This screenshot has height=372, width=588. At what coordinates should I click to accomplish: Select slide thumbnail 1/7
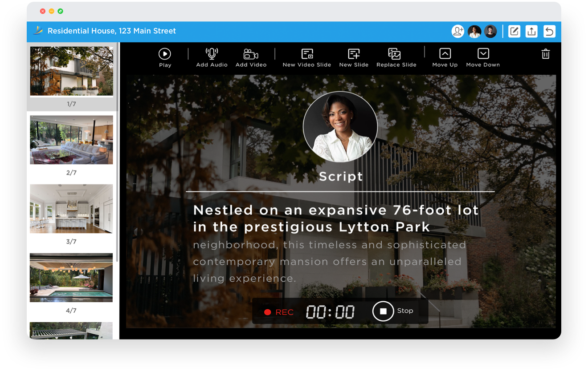(71, 71)
